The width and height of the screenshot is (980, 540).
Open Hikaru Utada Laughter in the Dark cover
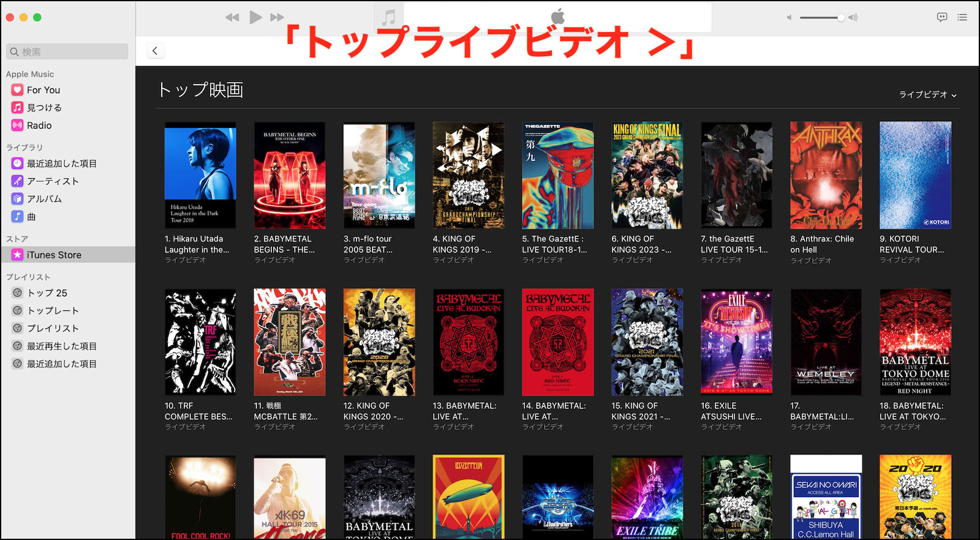click(x=200, y=175)
